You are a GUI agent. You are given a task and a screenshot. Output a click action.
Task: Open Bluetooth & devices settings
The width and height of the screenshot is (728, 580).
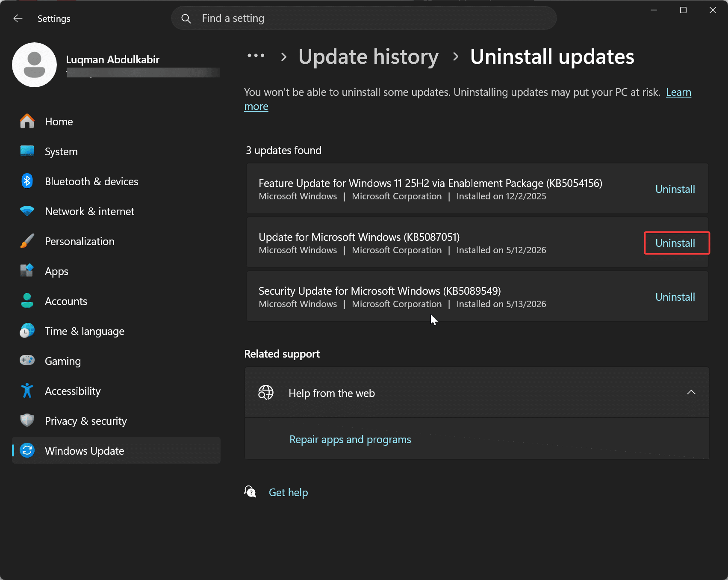click(x=116, y=181)
